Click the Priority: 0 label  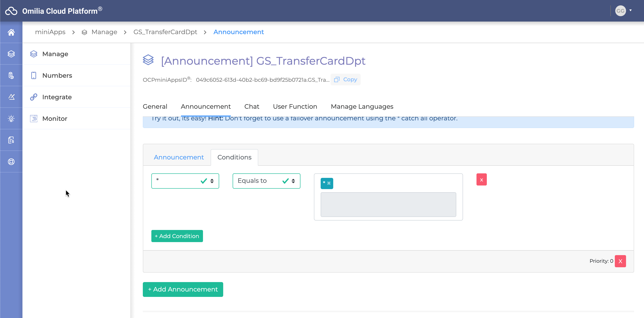coord(601,261)
